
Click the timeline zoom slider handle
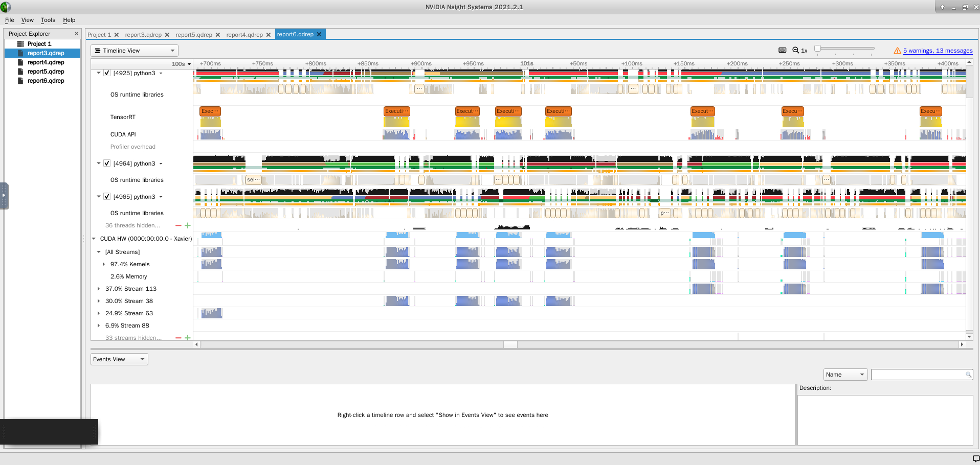(817, 49)
